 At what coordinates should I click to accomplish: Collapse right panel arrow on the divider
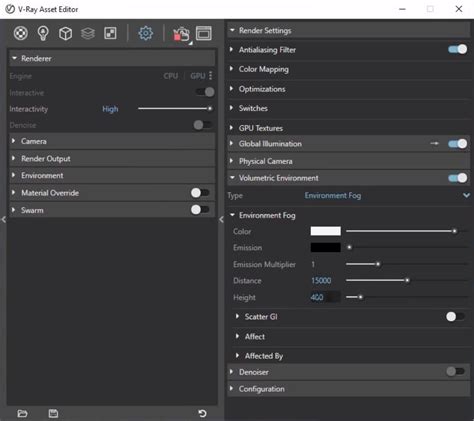click(x=221, y=219)
